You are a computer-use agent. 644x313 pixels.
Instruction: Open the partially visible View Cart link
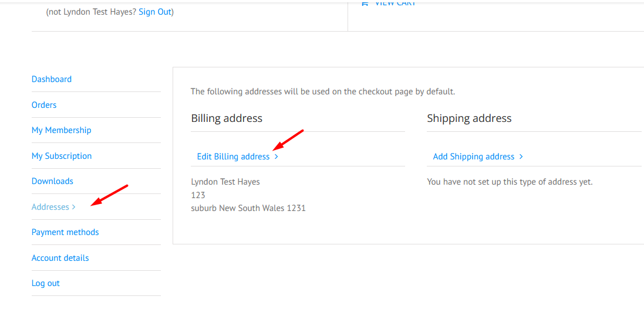(389, 2)
